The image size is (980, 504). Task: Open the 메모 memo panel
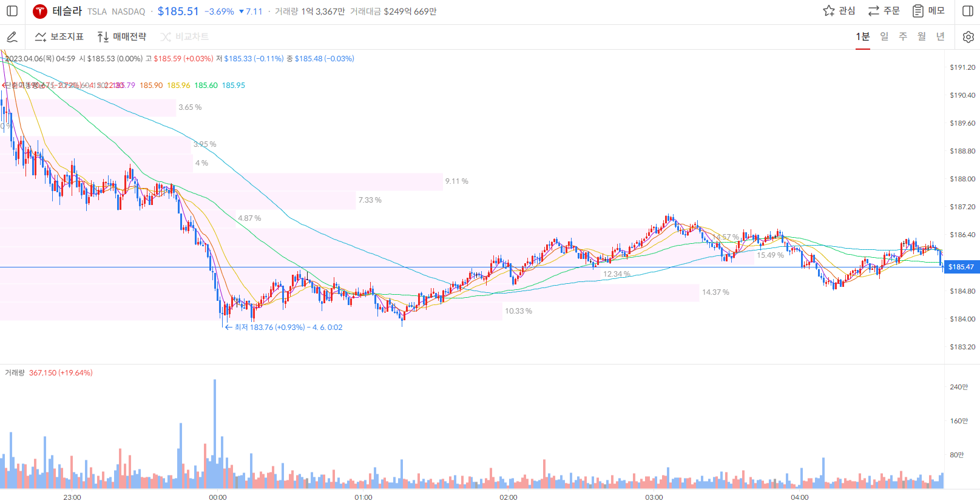click(x=928, y=11)
